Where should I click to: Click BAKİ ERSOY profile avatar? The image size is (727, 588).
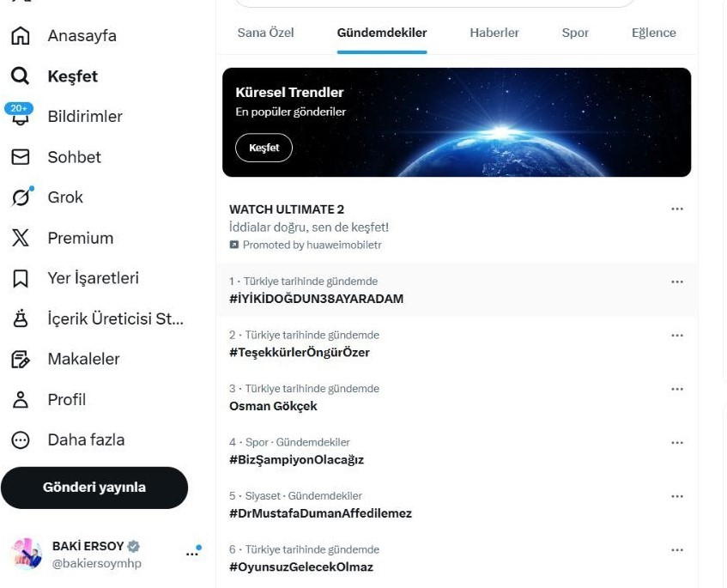pos(27,555)
